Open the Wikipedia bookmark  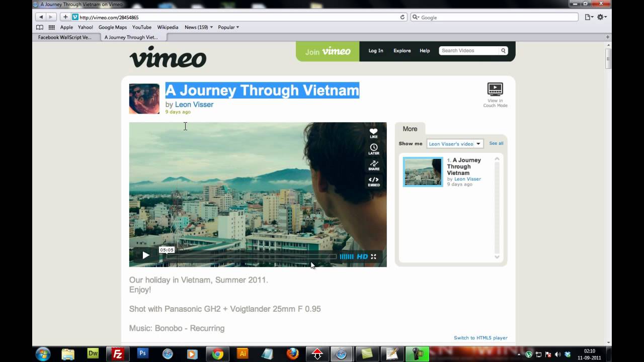click(x=168, y=27)
